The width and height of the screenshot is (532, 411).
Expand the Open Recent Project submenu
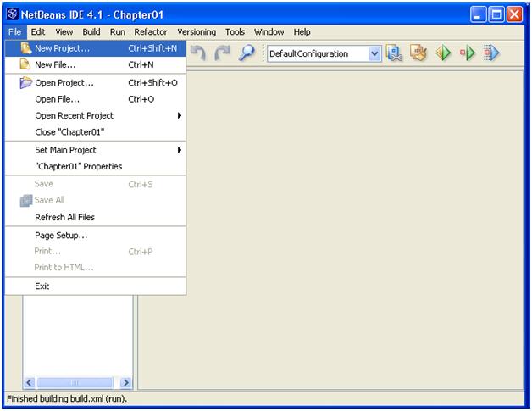click(x=96, y=116)
